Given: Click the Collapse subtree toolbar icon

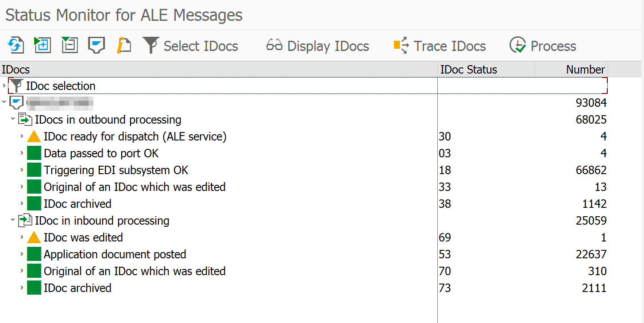Looking at the screenshot, I should point(69,46).
